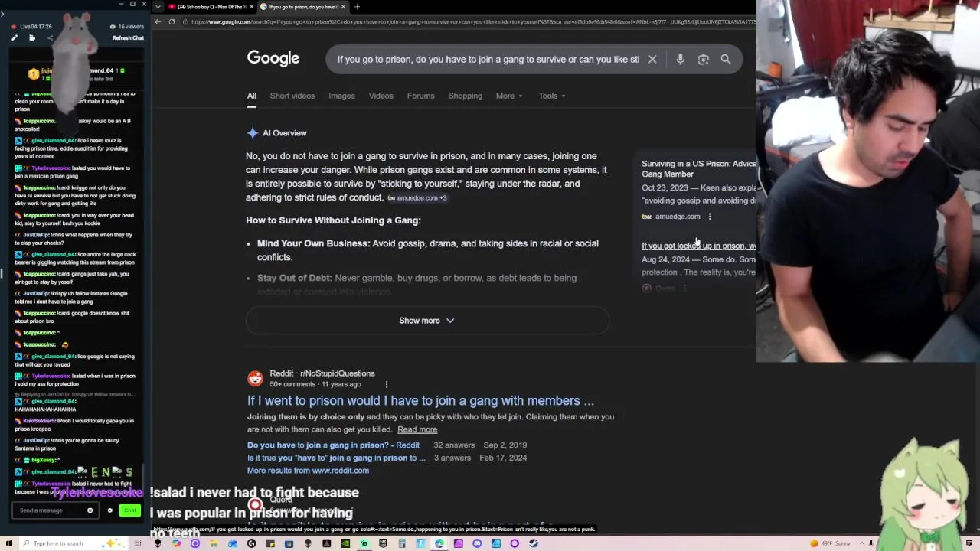This screenshot has height=551, width=980.
Task: Open a new browser tab
Action: tap(356, 6)
